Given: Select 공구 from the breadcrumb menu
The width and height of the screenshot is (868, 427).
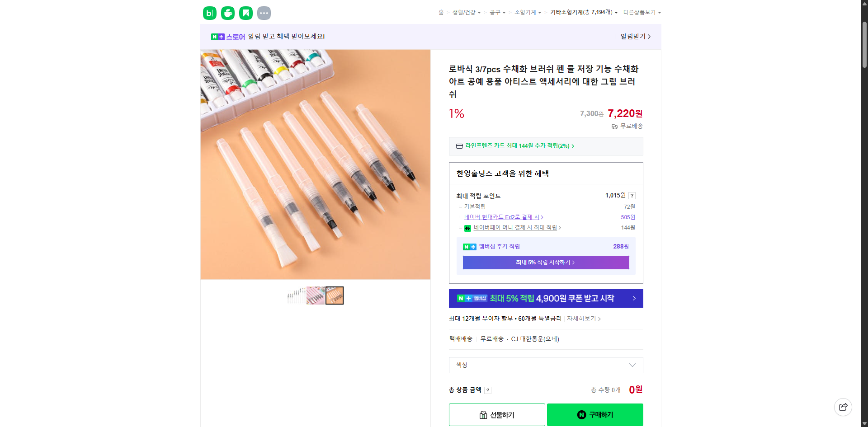Looking at the screenshot, I should [495, 13].
